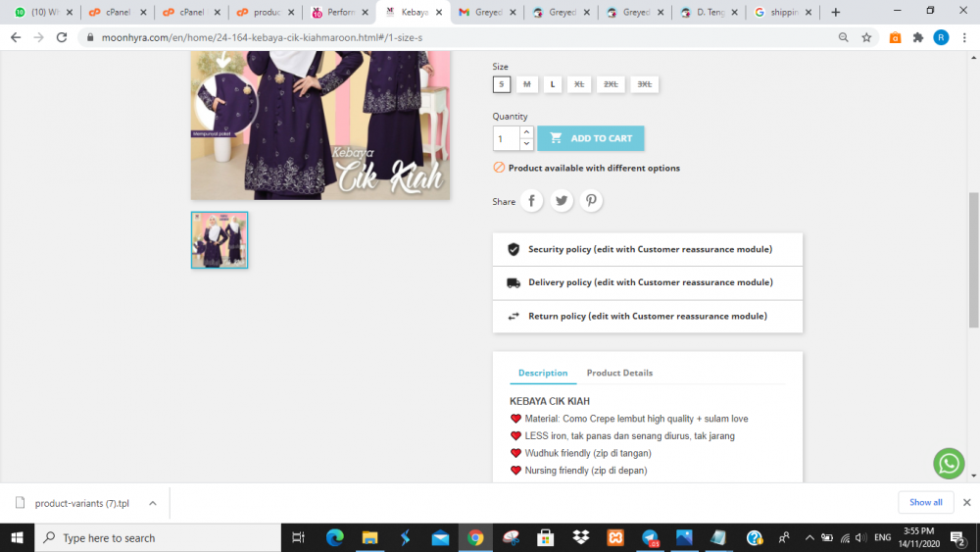The width and height of the screenshot is (980, 552).
Task: Click the padlock site info icon
Action: tap(90, 37)
